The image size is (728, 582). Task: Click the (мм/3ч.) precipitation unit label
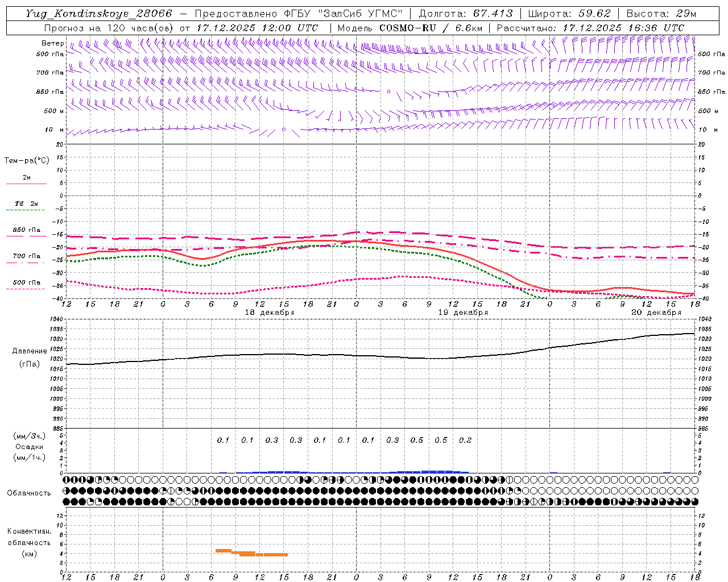click(x=30, y=436)
